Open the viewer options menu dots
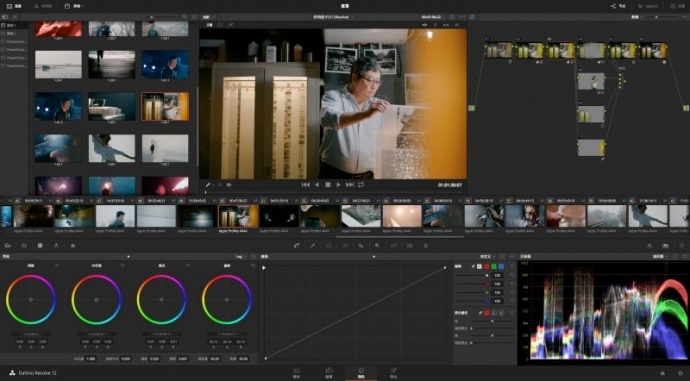The width and height of the screenshot is (690, 381). tap(461, 17)
